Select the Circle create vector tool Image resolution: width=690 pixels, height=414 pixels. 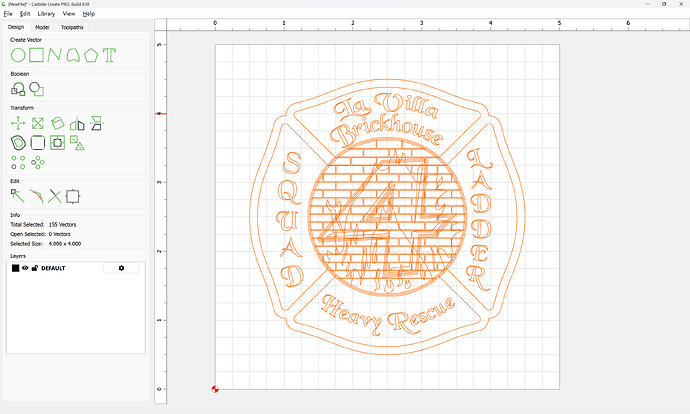tap(18, 54)
